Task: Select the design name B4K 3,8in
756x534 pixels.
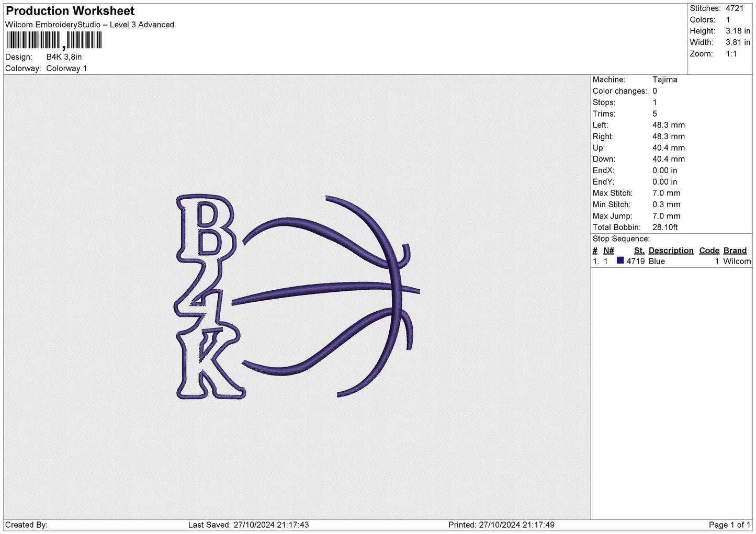Action: (x=64, y=57)
